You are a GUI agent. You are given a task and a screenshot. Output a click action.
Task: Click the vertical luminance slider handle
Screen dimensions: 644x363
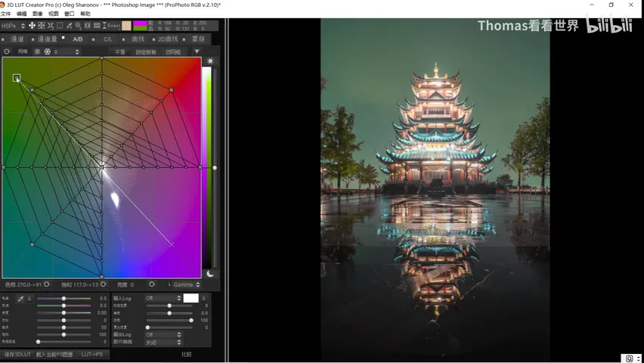click(x=215, y=168)
